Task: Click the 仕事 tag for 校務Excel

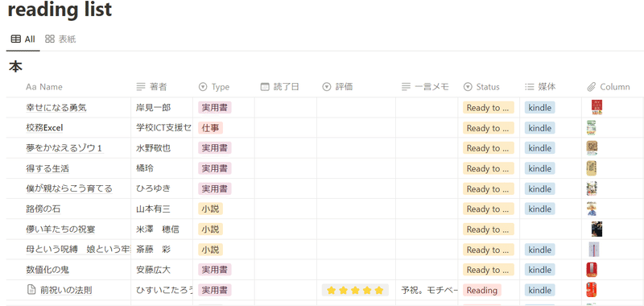Action: pos(210,128)
